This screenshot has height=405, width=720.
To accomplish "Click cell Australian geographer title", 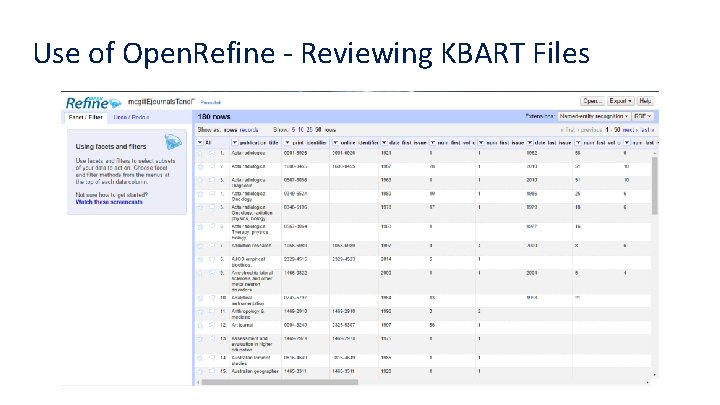I will [255, 371].
